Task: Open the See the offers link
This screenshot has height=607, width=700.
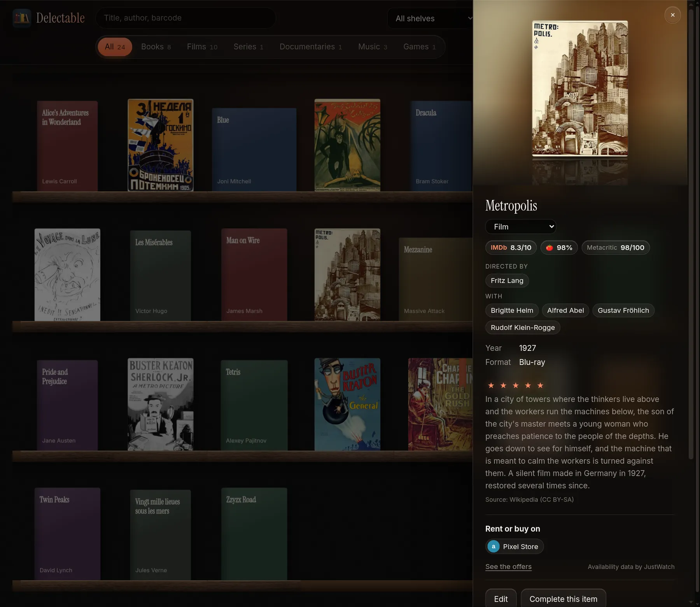Action: coord(508,567)
